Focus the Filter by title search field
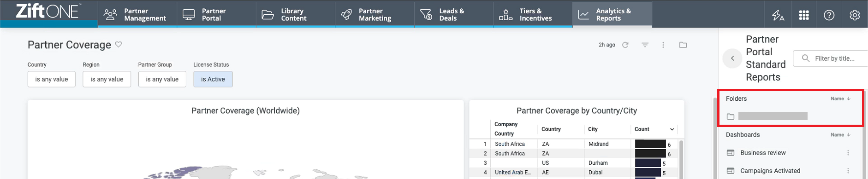This screenshot has width=868, height=179. (830, 58)
